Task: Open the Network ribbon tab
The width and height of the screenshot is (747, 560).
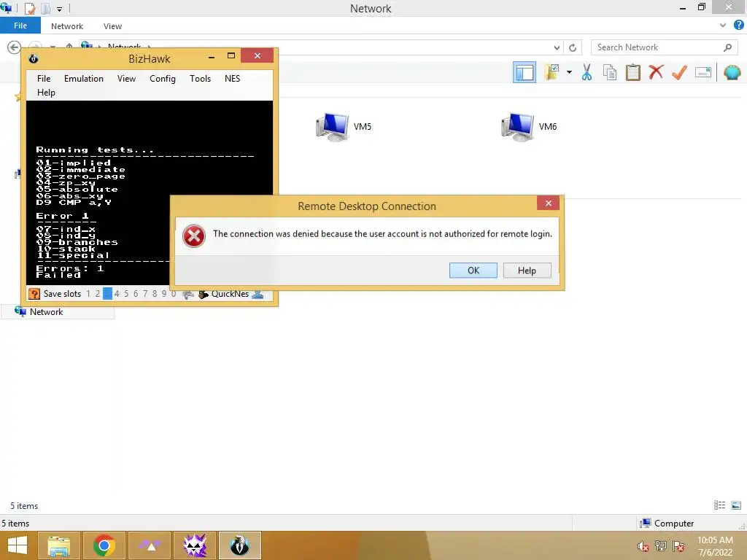Action: [66, 26]
